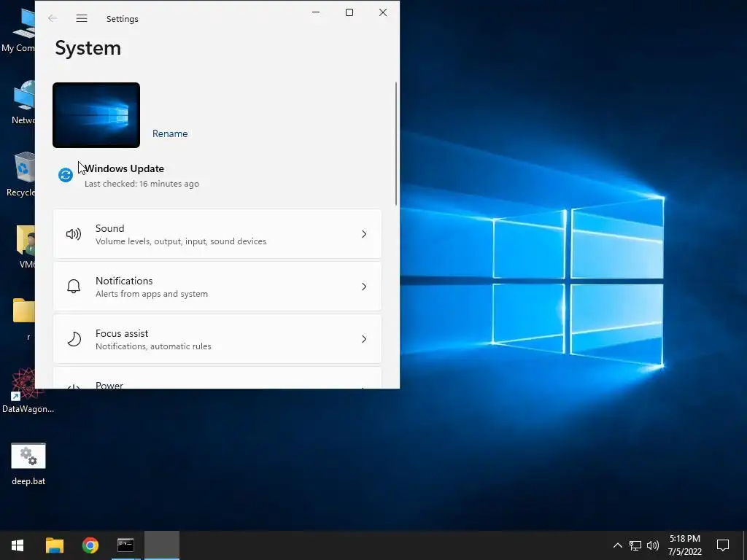Image resolution: width=747 pixels, height=560 pixels.
Task: Click the Settings window vertical scrollbar
Action: click(396, 144)
